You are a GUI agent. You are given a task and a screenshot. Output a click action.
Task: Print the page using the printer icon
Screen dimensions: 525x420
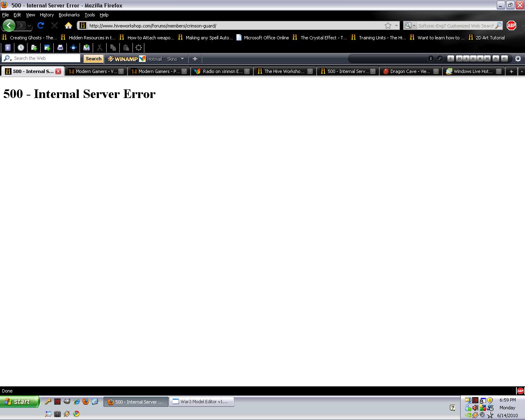pyautogui.click(x=60, y=48)
